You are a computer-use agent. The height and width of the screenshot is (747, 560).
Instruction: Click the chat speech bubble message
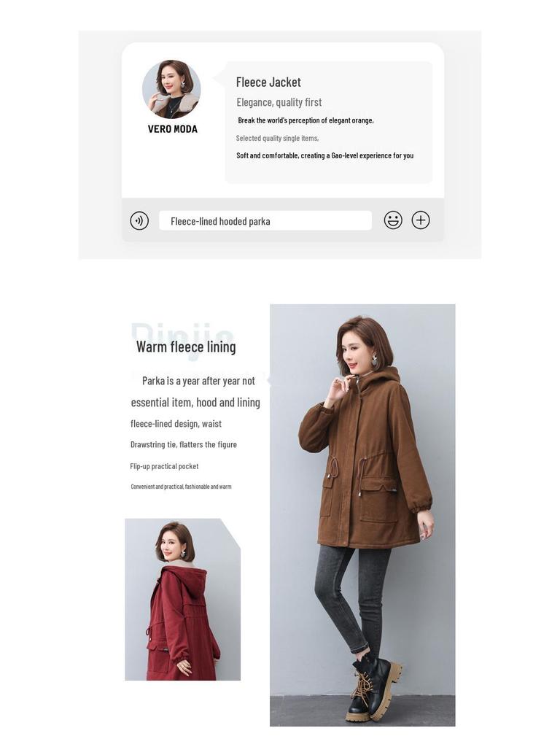(x=329, y=123)
